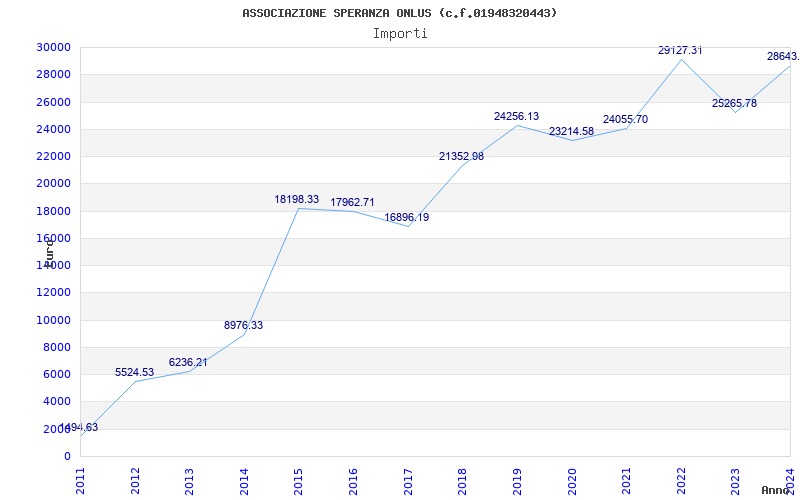Select the data label 24055.70
Viewport: 800px width, 500px height.
tap(626, 119)
